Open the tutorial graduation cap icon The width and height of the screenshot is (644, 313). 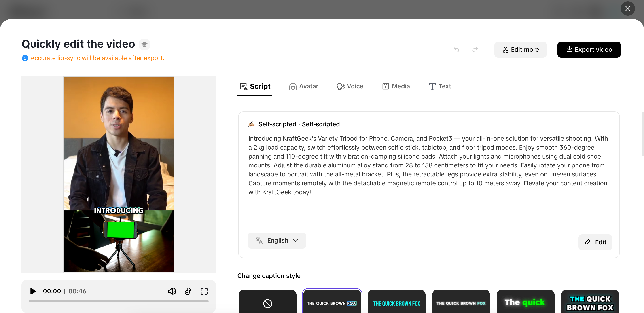pos(144,44)
